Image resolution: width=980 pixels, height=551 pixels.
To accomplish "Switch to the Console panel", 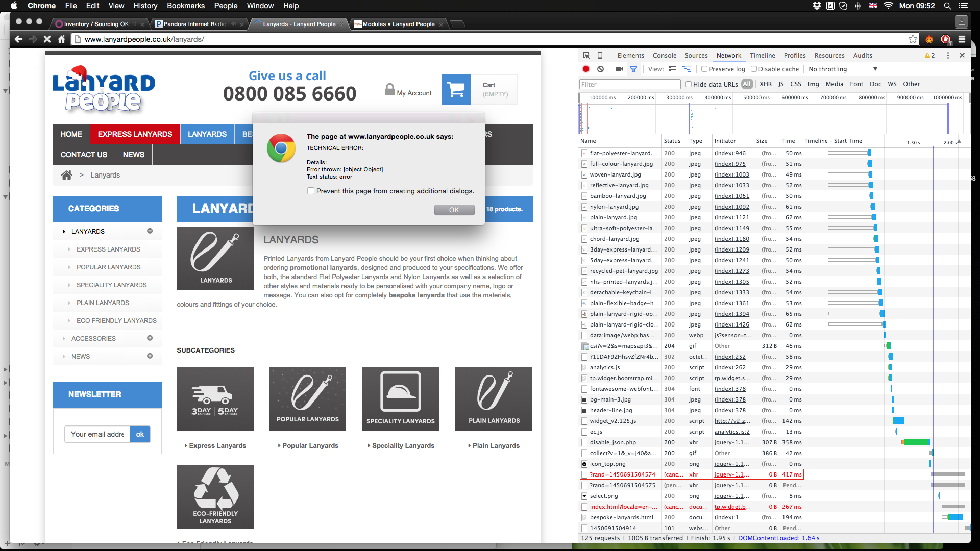I will (x=664, y=55).
